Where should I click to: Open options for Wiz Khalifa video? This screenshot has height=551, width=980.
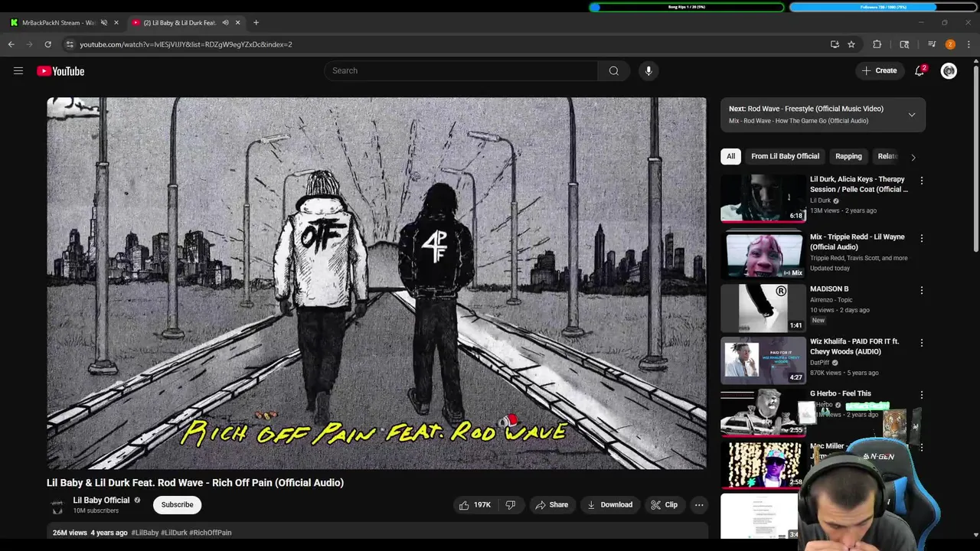[x=922, y=343]
